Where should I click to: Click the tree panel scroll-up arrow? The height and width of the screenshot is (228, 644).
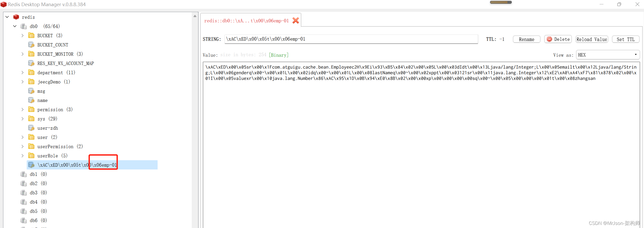[195, 16]
